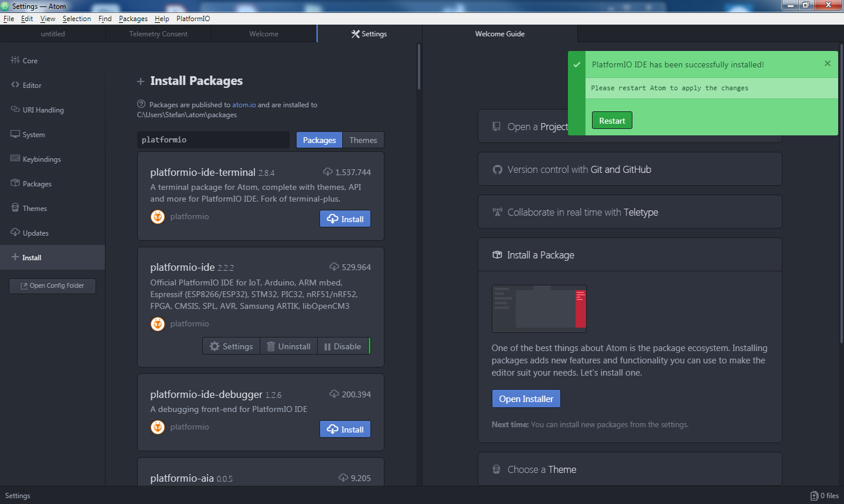844x504 pixels.
Task: Select Install in the settings sidebar
Action: pyautogui.click(x=52, y=258)
